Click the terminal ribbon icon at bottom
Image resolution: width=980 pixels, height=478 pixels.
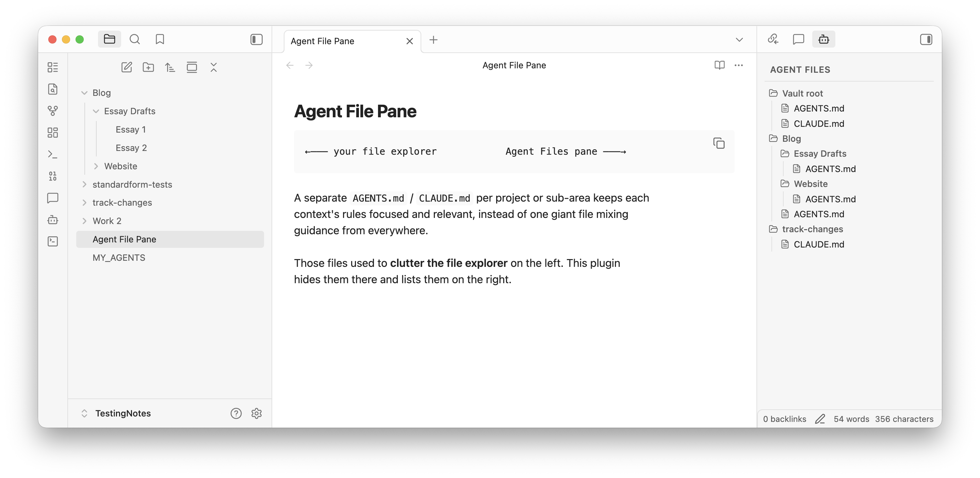point(53,241)
